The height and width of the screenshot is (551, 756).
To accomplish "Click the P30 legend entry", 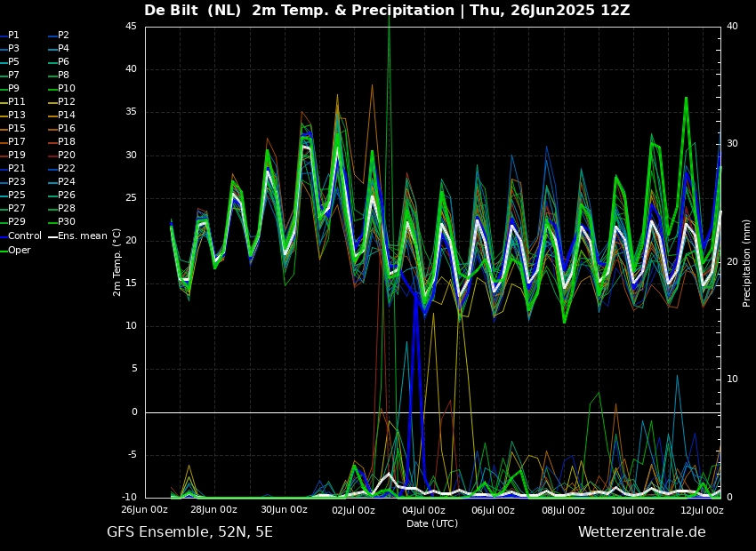I will (62, 221).
